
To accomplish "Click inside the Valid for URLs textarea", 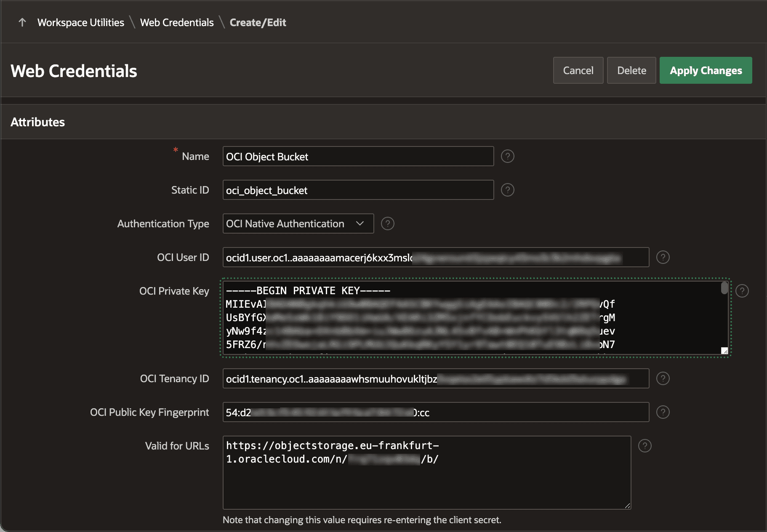I will tap(426, 473).
